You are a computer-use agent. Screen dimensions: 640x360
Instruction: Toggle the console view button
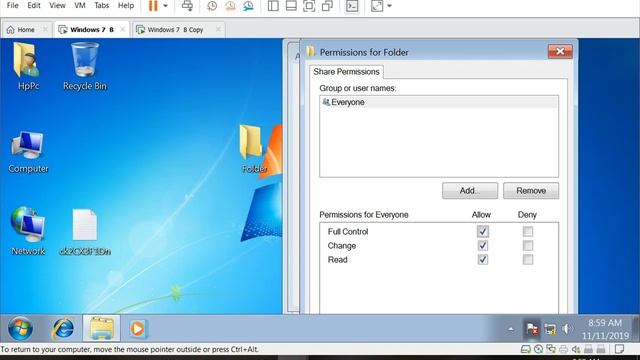pyautogui.click(x=352, y=6)
